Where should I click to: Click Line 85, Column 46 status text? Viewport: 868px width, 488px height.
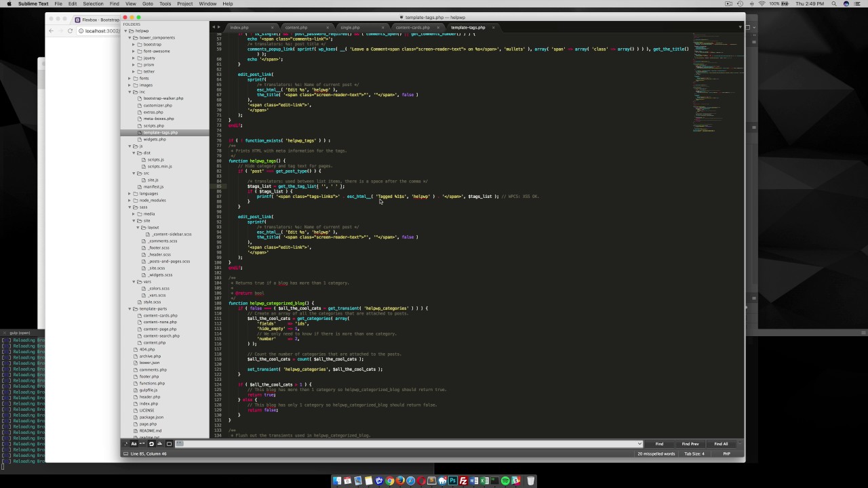(x=148, y=453)
